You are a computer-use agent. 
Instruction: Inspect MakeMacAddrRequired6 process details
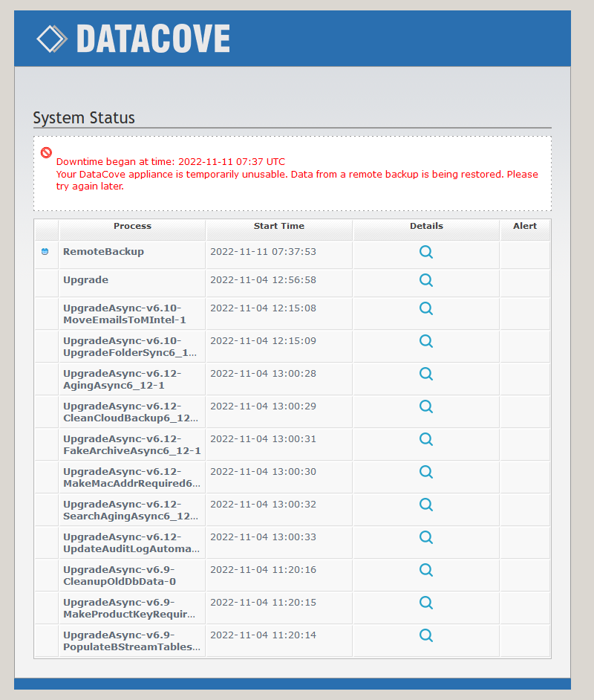tap(425, 472)
